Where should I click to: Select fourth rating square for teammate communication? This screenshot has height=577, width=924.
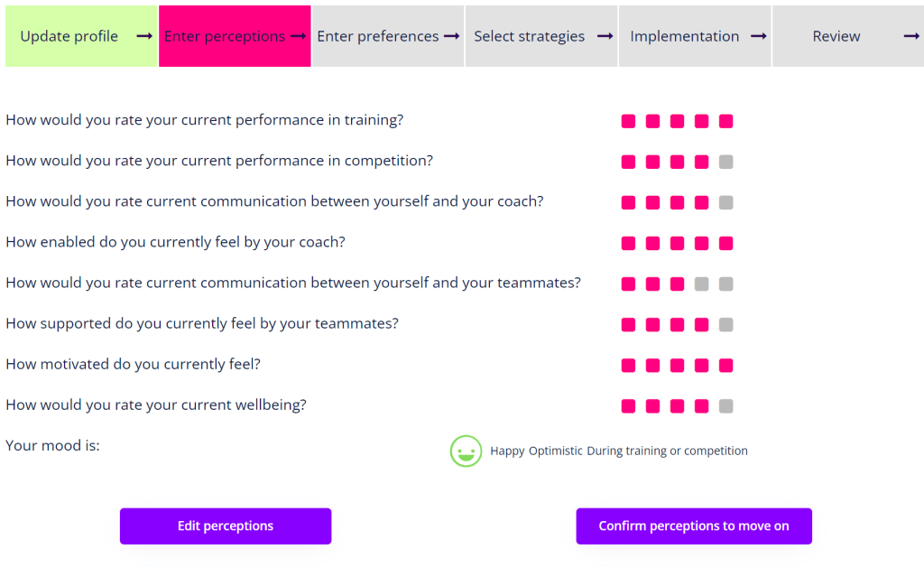[702, 284]
